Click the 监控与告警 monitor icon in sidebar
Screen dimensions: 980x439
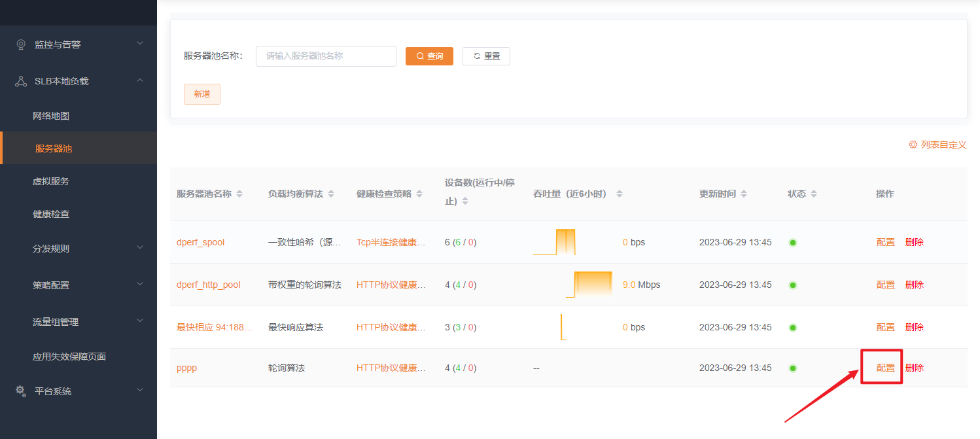21,44
